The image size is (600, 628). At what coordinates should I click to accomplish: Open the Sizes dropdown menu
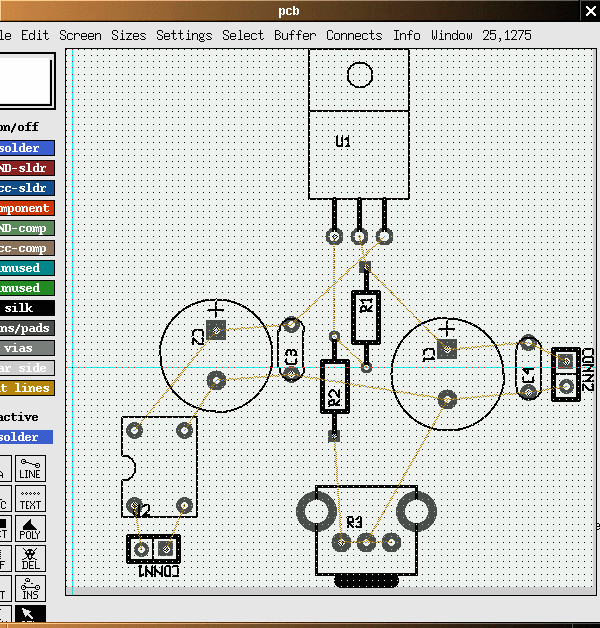click(128, 35)
